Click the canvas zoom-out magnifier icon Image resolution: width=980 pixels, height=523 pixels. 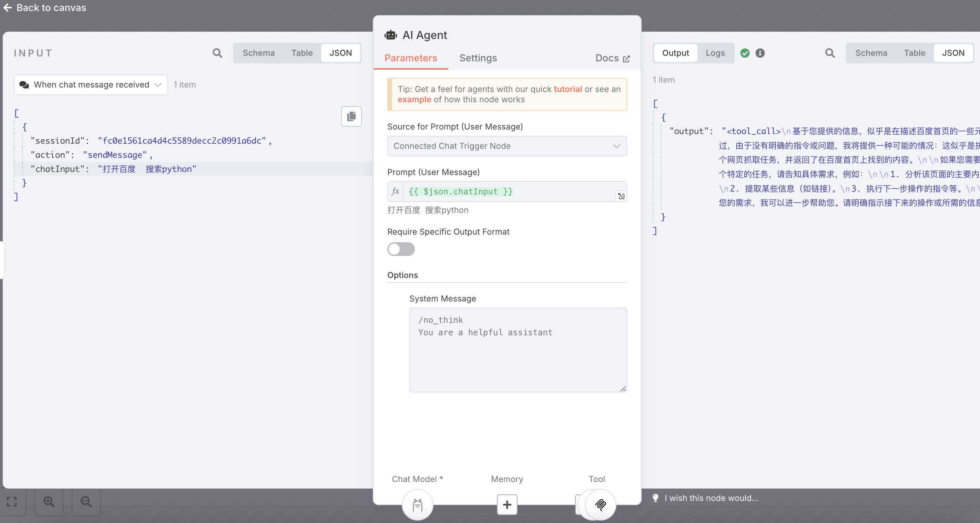point(86,502)
